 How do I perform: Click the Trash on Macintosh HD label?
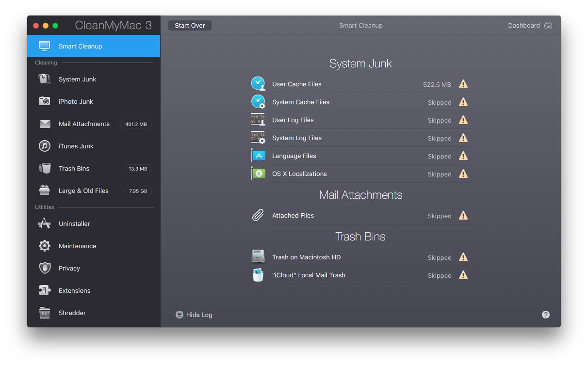tap(306, 257)
